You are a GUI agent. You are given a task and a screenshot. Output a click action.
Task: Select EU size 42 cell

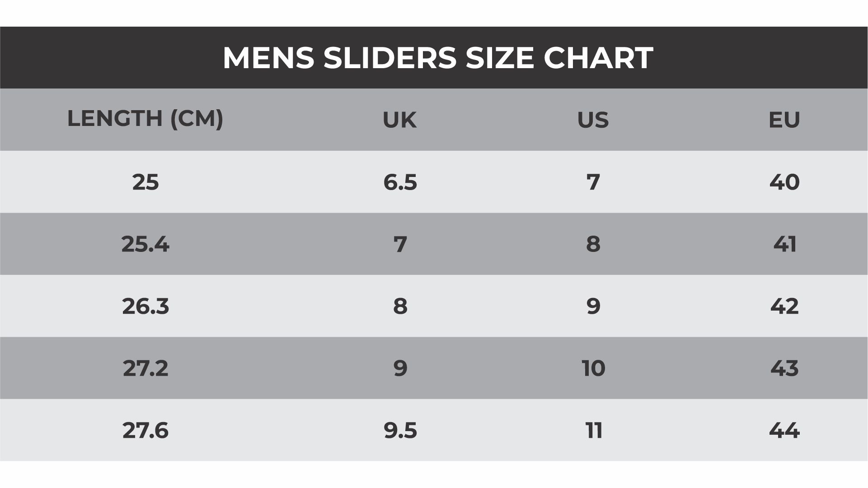coord(784,307)
